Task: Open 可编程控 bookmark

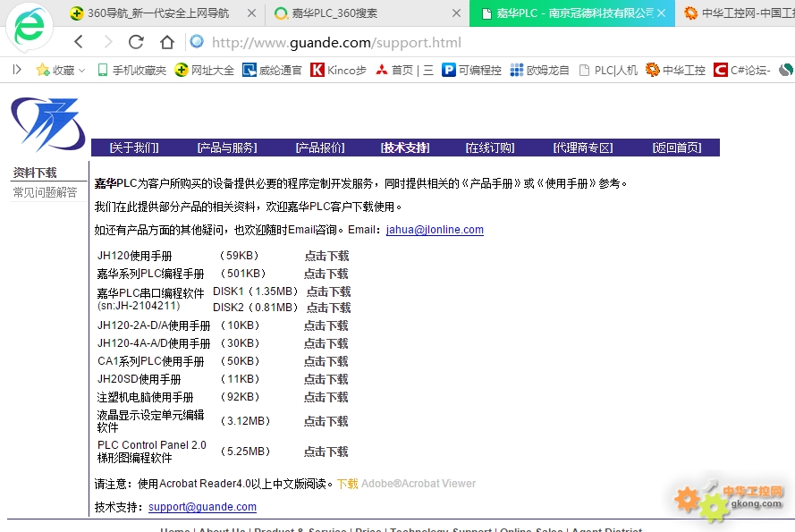Action: point(471,70)
